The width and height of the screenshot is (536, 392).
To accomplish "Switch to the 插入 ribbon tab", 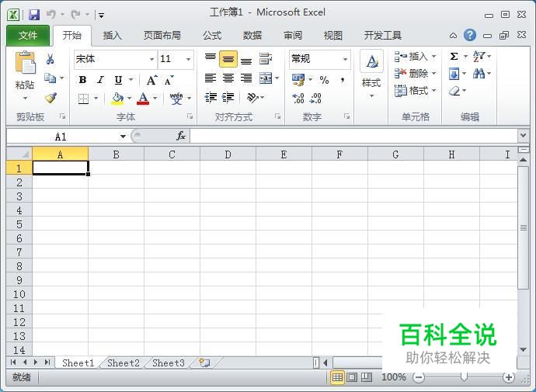I will 113,36.
